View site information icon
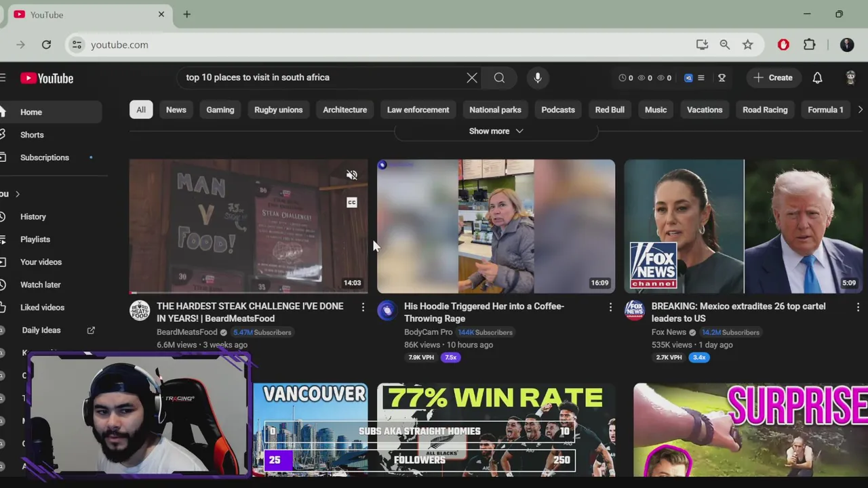Screen dimensions: 868x488 coord(77,45)
